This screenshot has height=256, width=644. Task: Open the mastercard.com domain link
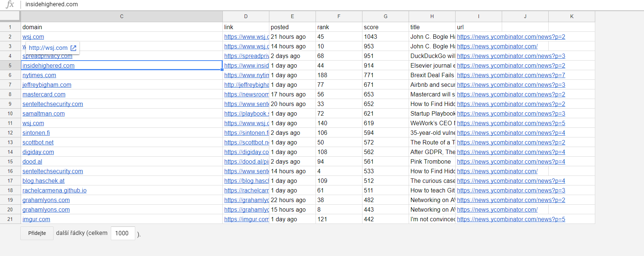pyautogui.click(x=44, y=94)
